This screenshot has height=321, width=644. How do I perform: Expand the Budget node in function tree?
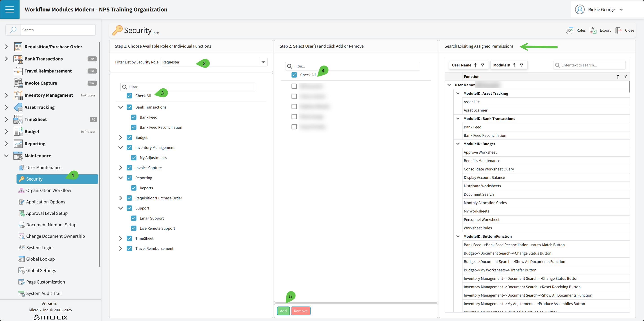click(x=121, y=137)
